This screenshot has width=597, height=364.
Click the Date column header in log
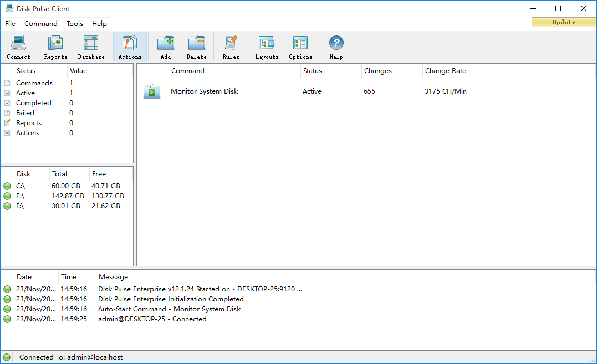(x=36, y=277)
